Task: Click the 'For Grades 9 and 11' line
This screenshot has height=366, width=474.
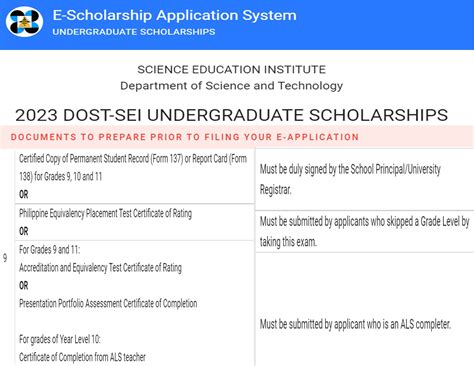Action: coord(49,249)
